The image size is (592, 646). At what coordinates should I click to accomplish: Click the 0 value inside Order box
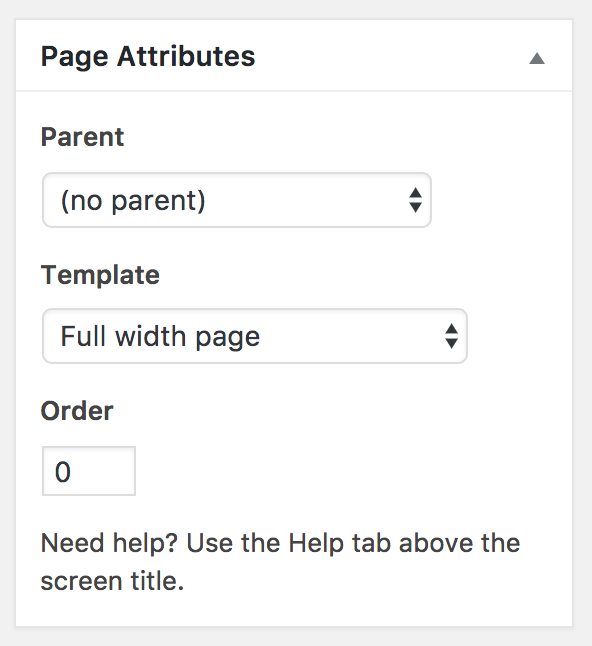tap(63, 472)
